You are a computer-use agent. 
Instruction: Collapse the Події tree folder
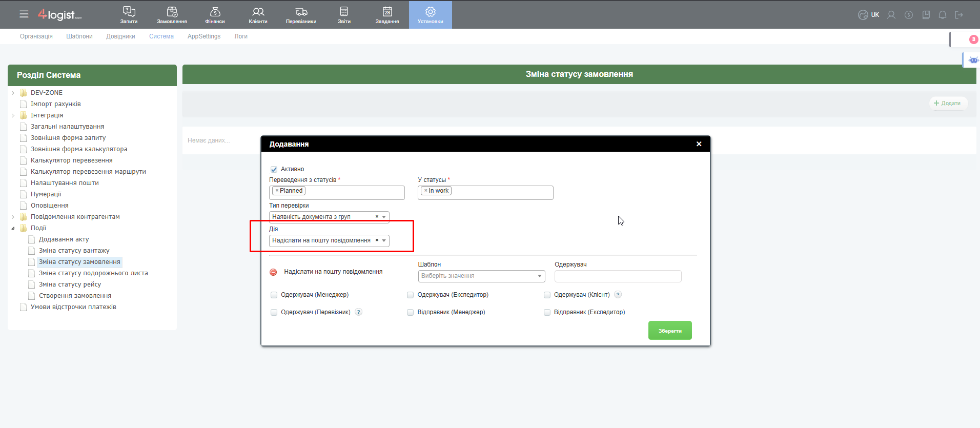tap(13, 228)
